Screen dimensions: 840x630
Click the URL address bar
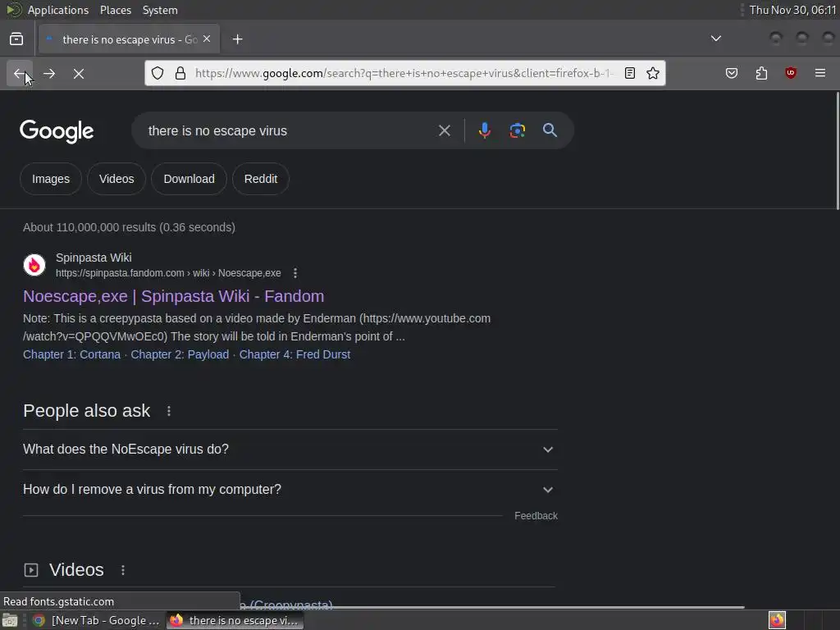coord(404,73)
